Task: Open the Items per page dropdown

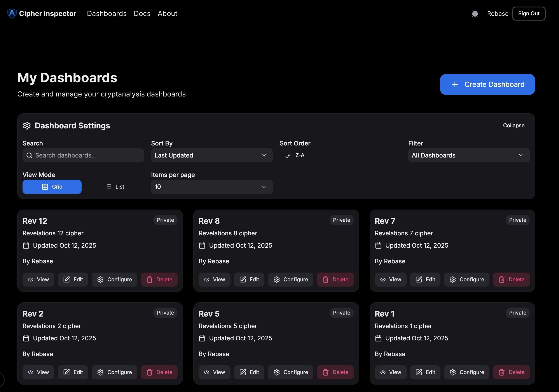Action: (x=211, y=187)
